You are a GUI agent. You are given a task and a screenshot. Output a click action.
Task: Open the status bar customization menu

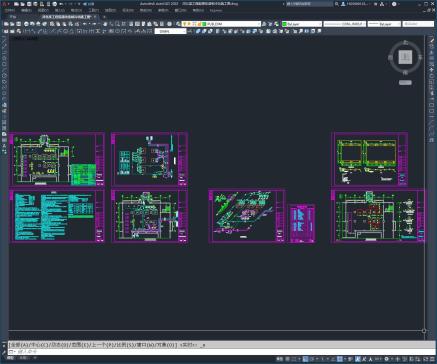click(x=432, y=359)
